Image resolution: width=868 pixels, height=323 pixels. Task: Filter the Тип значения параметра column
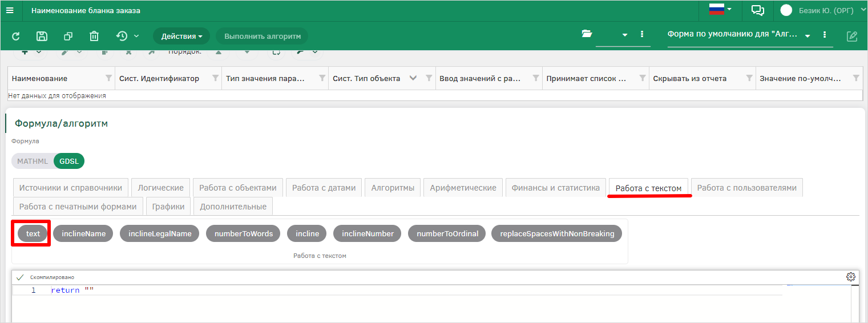[x=322, y=78]
